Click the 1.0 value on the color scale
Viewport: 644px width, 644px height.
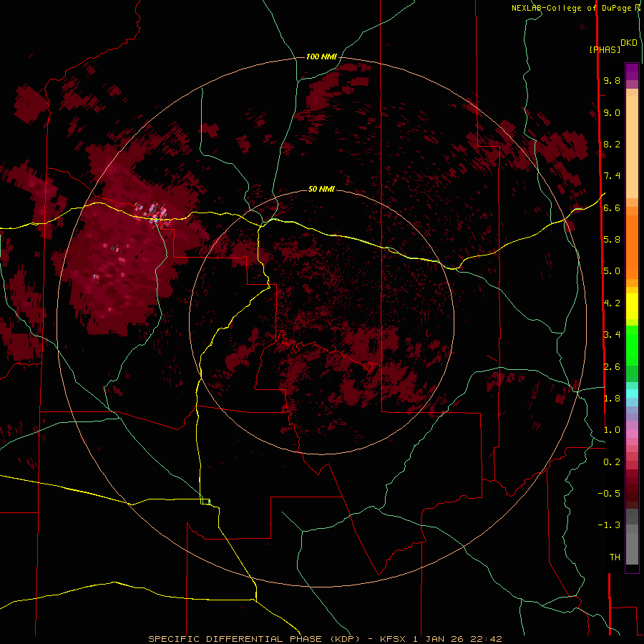click(x=612, y=429)
